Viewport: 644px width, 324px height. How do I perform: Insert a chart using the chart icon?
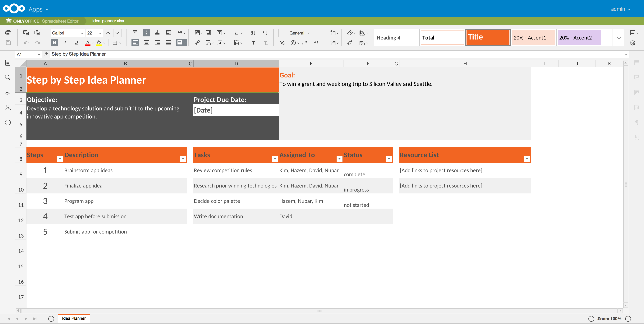pos(208,33)
